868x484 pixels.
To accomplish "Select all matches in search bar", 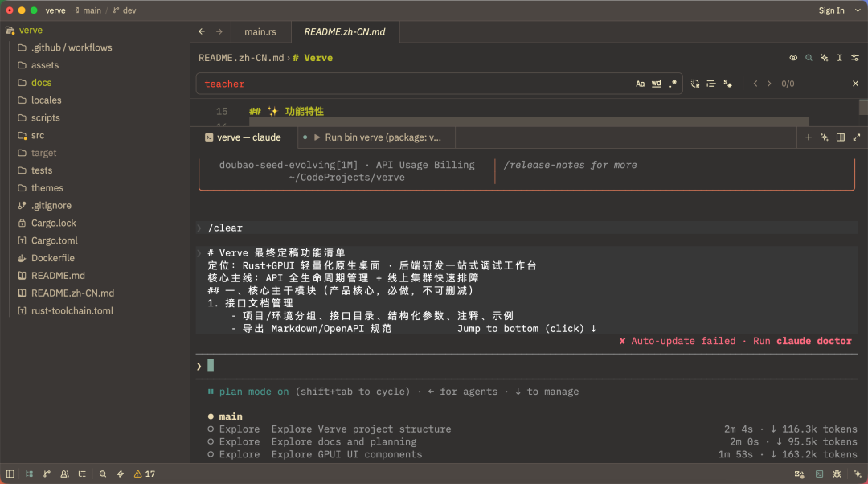I will click(728, 84).
